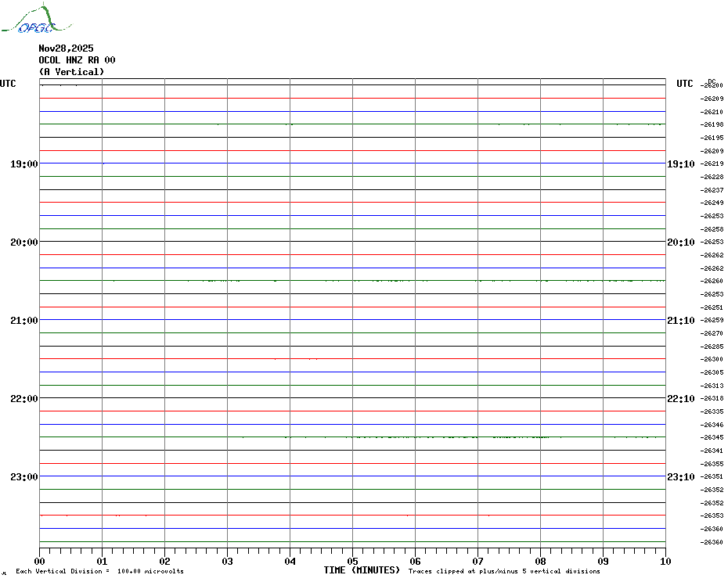This screenshot has width=728, height=582.
Task: Click the 05 minute tick label
Action: pos(353,561)
